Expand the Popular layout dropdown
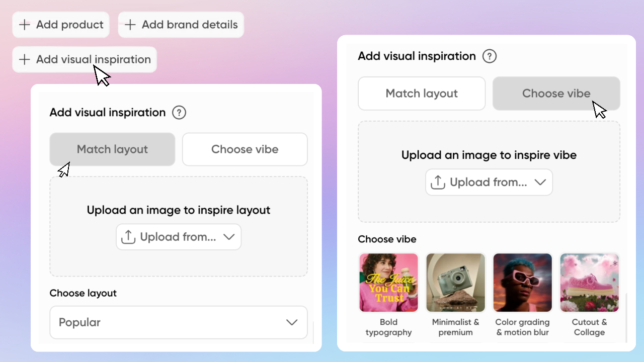The height and width of the screenshot is (362, 644). coord(179,322)
